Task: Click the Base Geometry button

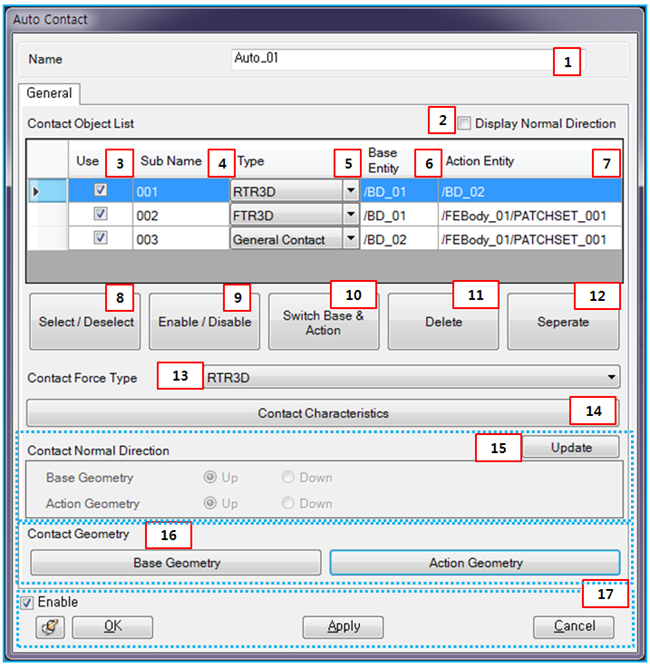Action: coord(176,562)
